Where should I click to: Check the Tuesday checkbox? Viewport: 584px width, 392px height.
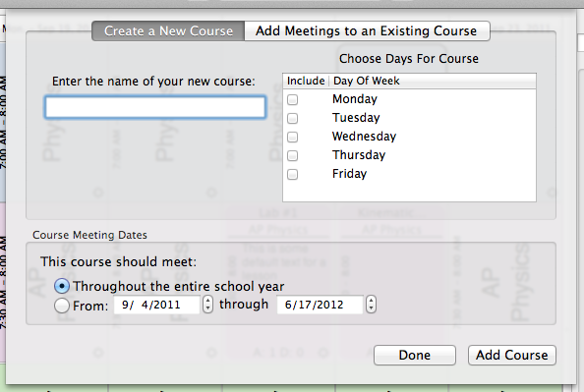292,118
